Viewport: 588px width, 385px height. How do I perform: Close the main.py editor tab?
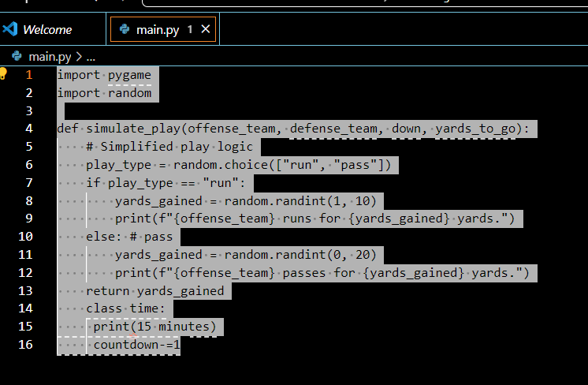[x=206, y=29]
